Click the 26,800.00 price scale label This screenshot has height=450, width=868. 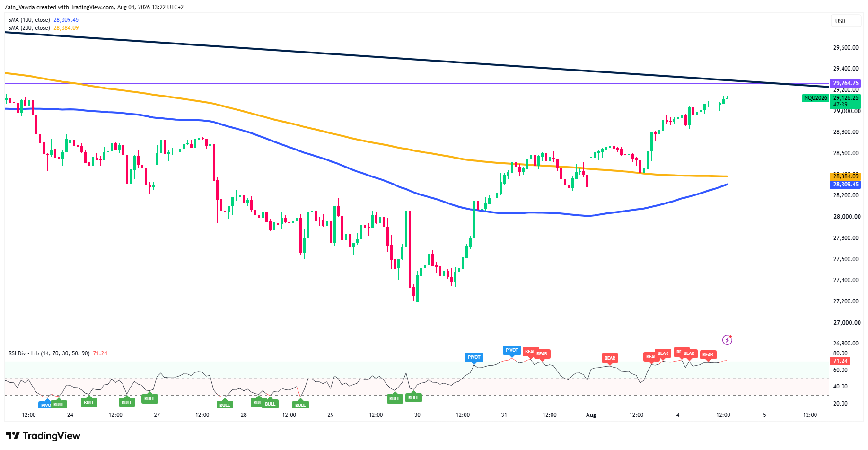coord(846,344)
